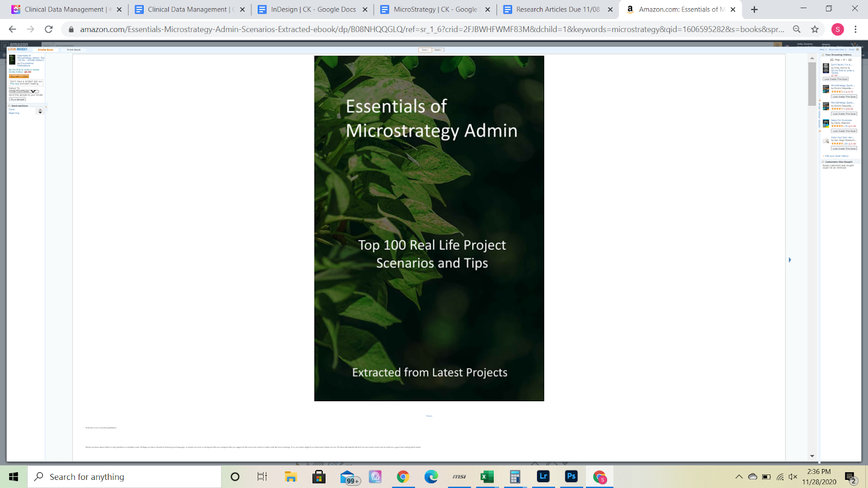Click the browser forward arrow
This screenshot has height=488, width=868.
coord(30,29)
